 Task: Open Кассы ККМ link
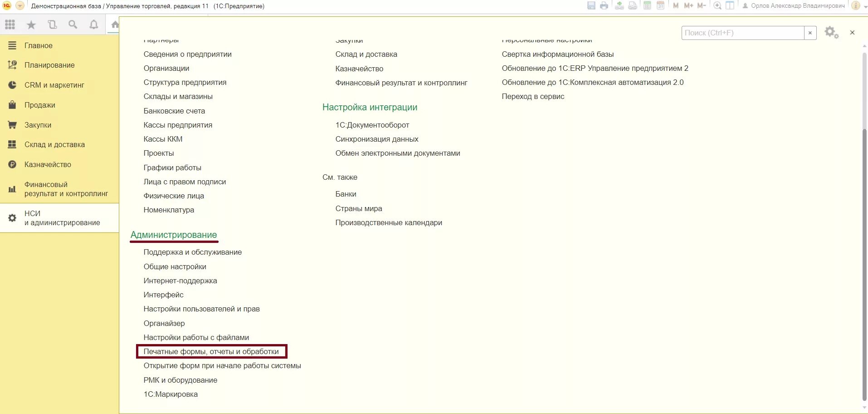(163, 139)
